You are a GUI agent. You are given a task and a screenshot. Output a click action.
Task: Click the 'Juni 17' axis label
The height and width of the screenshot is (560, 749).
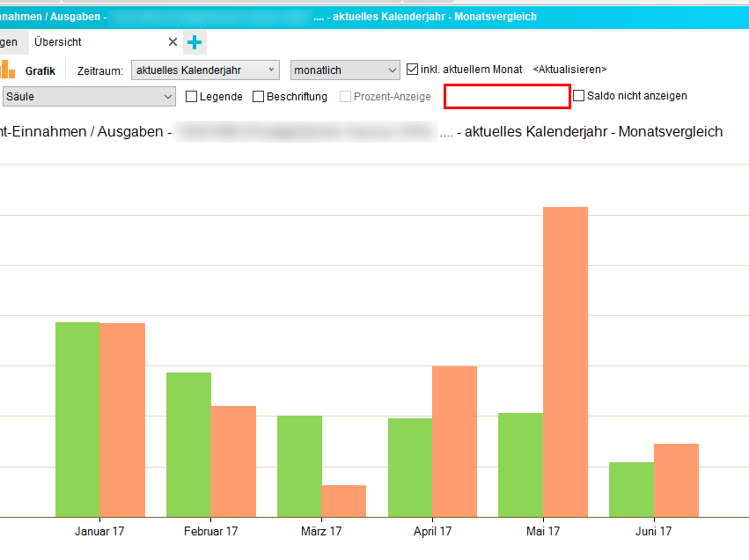click(653, 531)
